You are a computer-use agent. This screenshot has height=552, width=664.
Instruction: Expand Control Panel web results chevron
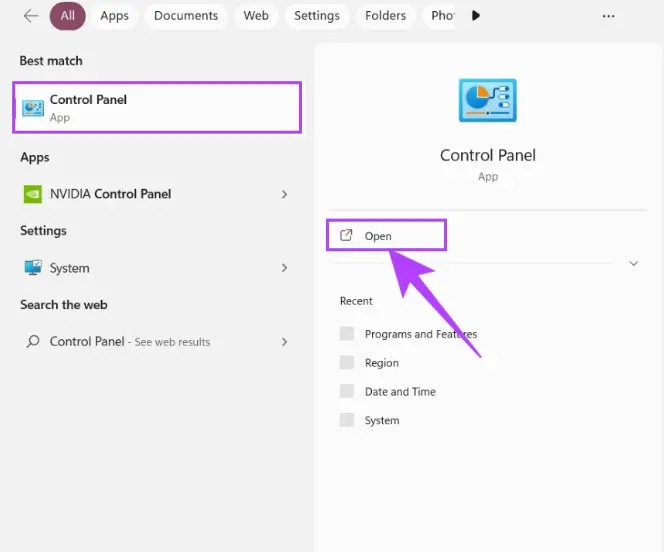284,342
